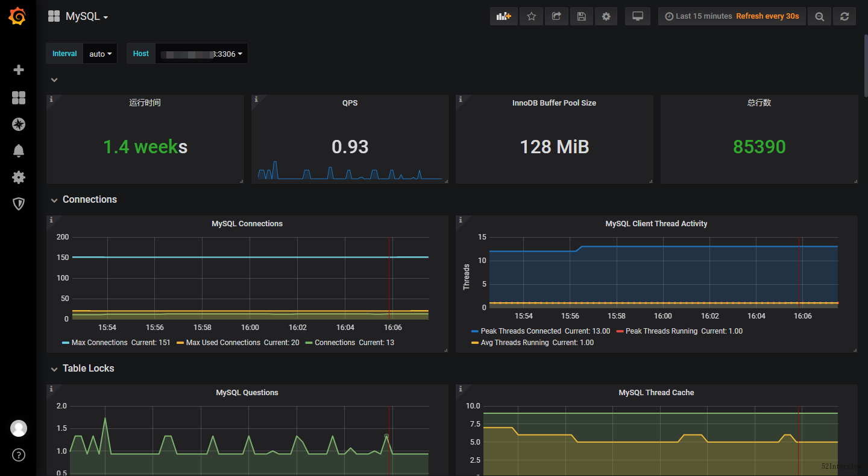Refresh the dashboard now

(844, 16)
